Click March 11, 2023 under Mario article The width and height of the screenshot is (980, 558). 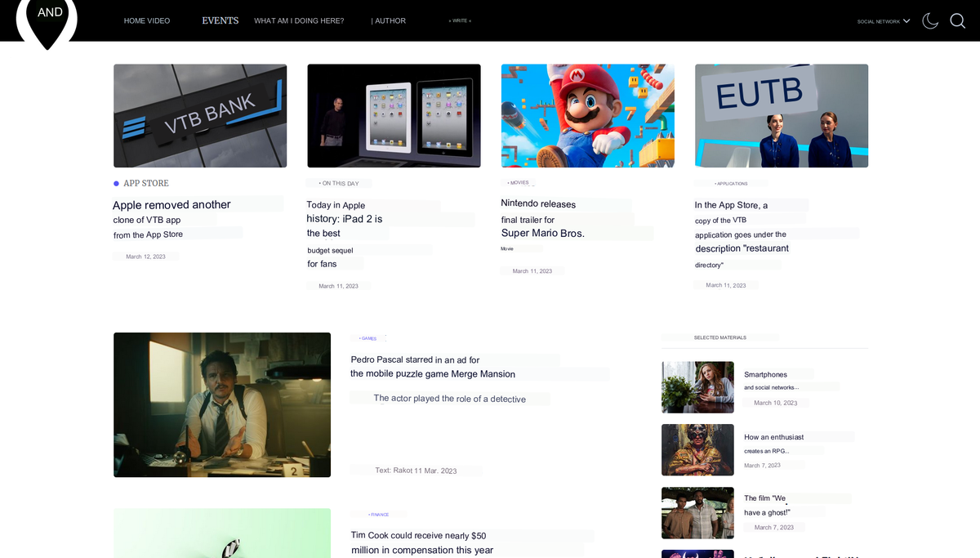(x=532, y=271)
